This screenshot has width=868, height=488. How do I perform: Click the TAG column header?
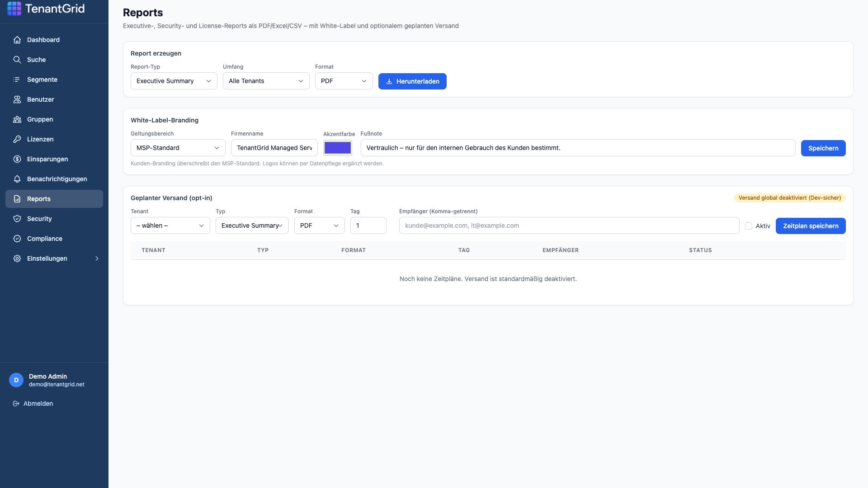[x=464, y=250]
